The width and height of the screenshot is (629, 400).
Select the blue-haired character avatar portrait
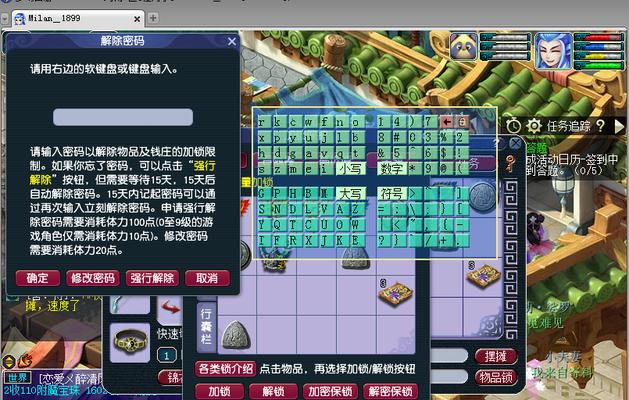tap(553, 51)
